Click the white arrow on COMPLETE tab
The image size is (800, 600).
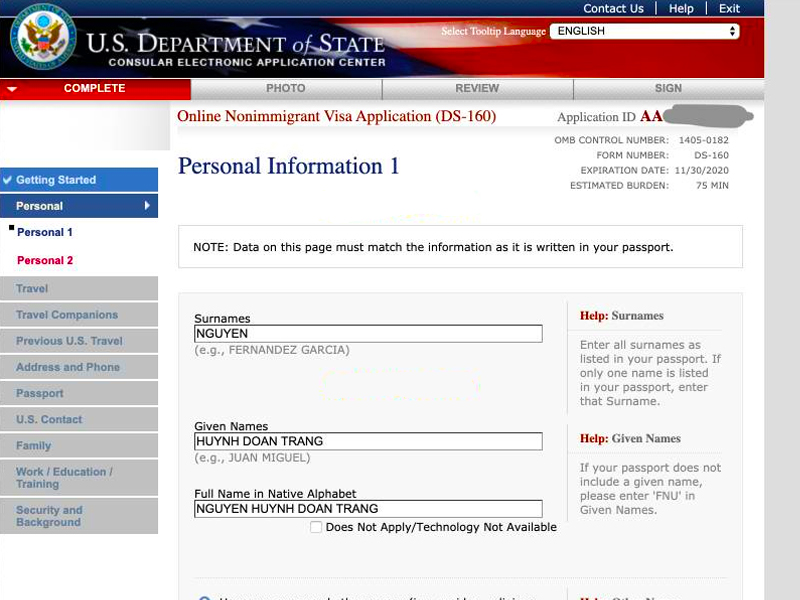coord(12,89)
